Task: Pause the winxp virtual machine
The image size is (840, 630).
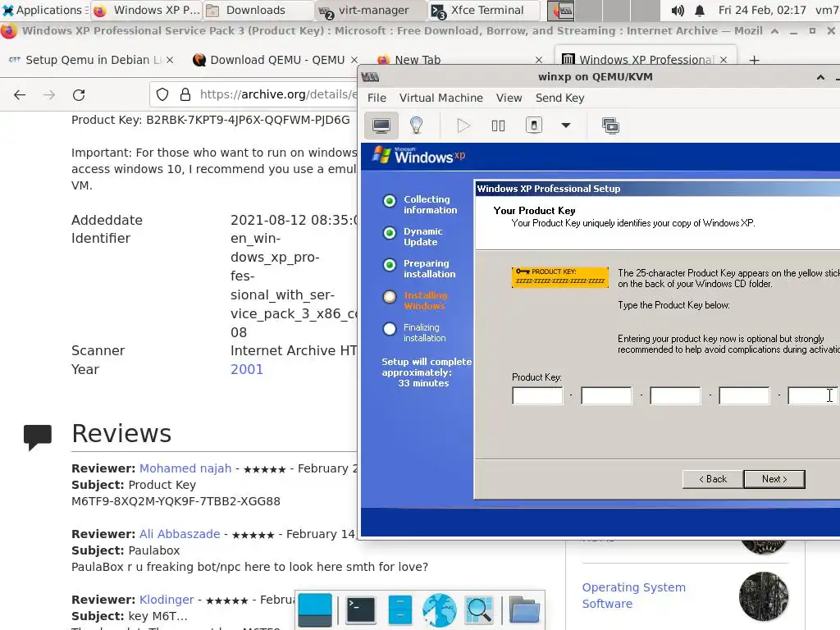Action: (498, 126)
